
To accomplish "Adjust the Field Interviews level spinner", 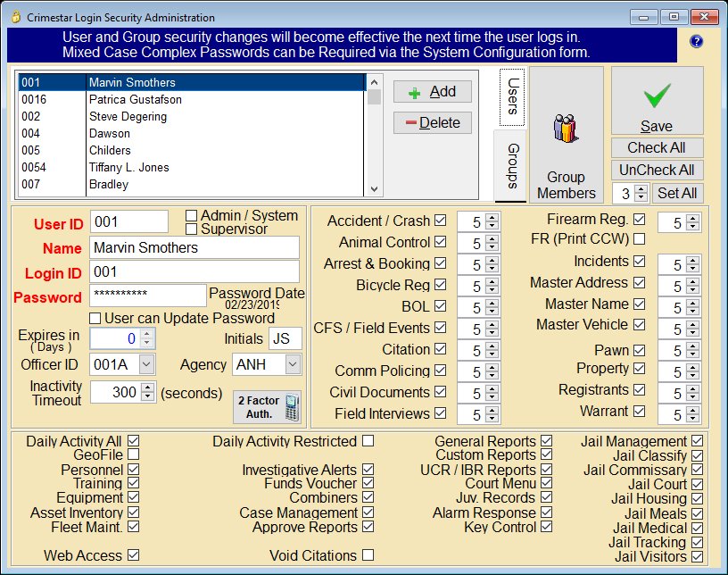I will tap(492, 414).
